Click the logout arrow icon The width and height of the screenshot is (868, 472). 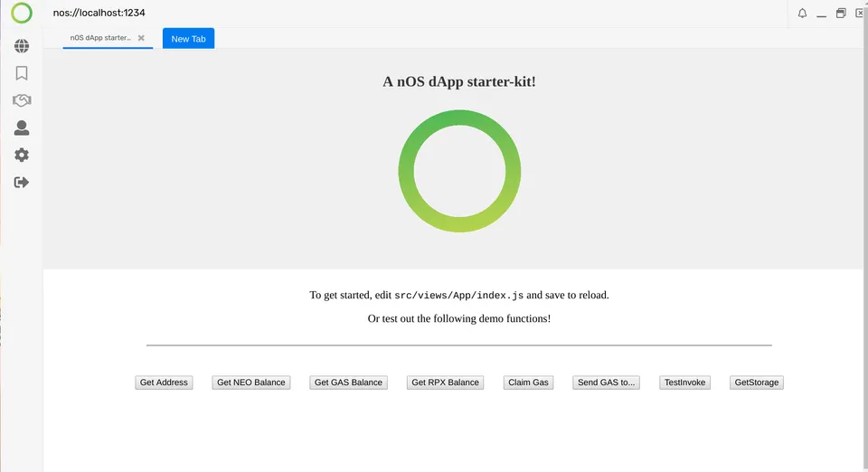coord(22,182)
